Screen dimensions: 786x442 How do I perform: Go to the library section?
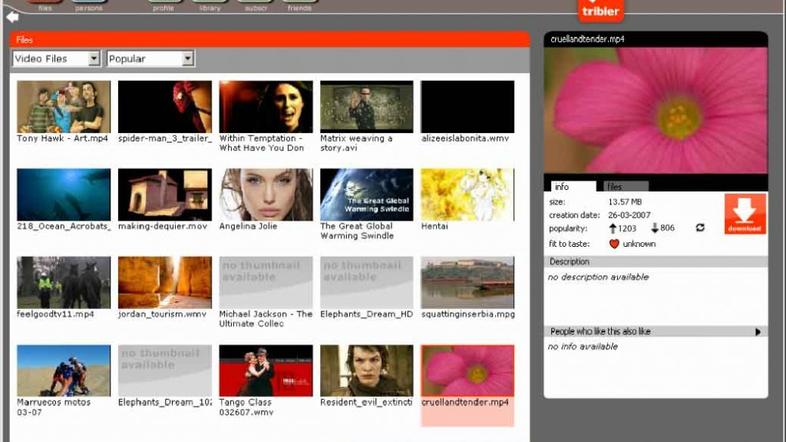click(211, 5)
